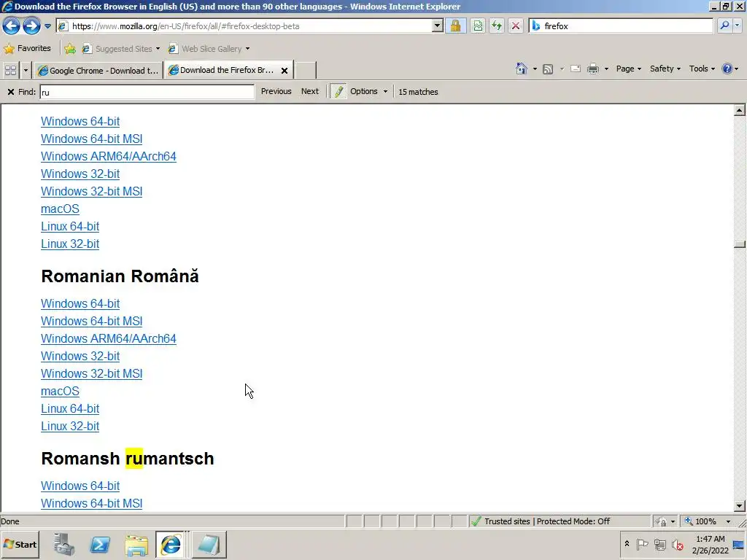
Task: Open the Find Options dropdown
Action: (368, 91)
